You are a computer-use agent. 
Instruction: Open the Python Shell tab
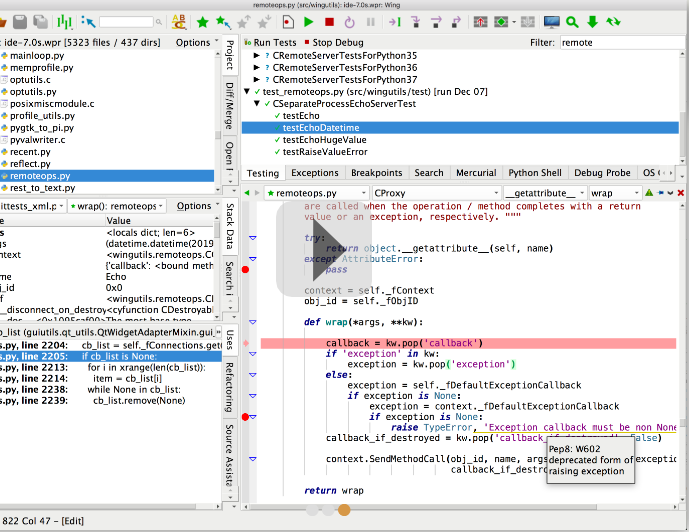[x=535, y=173]
